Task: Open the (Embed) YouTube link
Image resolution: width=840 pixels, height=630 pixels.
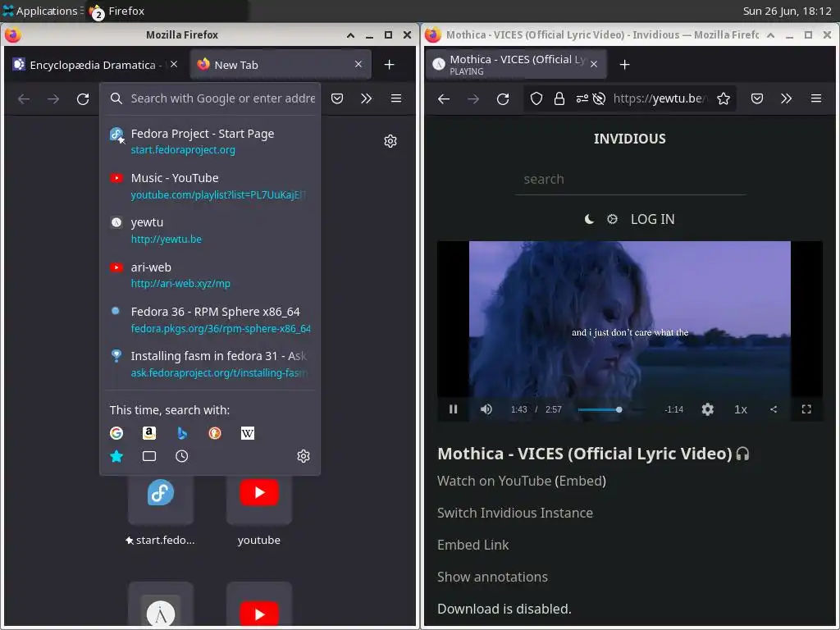Action: [580, 481]
